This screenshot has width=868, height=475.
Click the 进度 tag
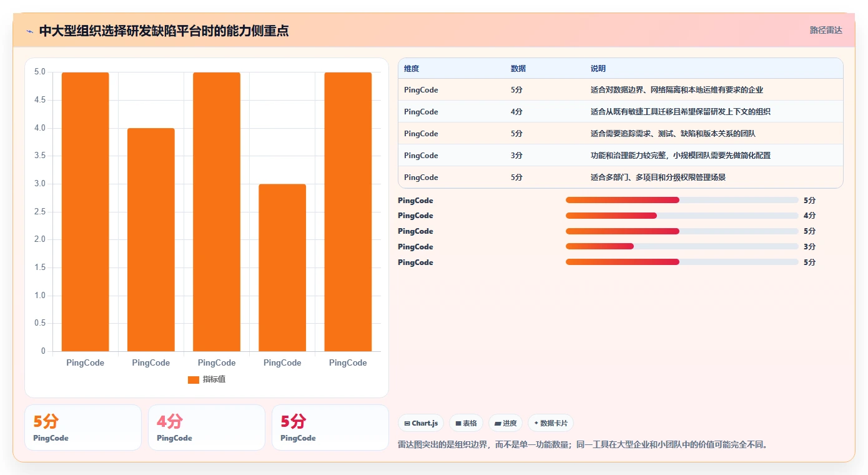point(505,423)
